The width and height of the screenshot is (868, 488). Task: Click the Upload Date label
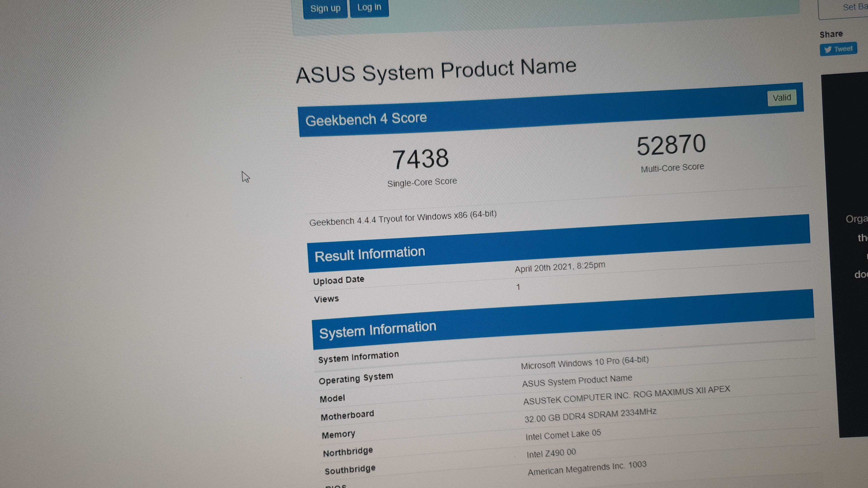(x=338, y=280)
